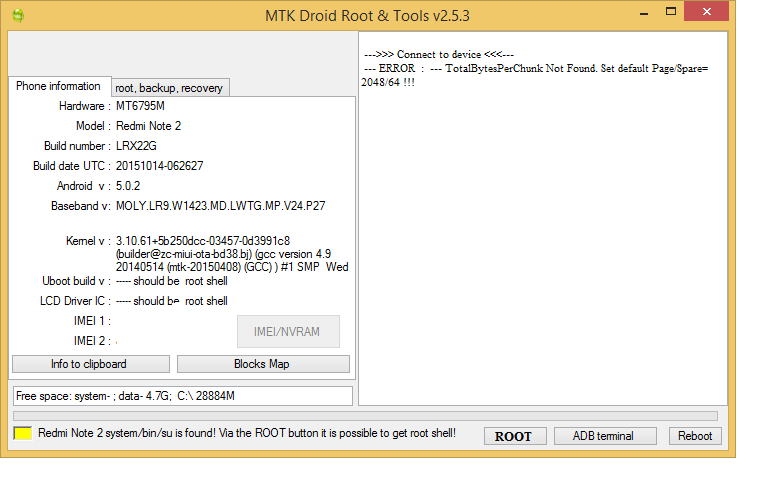The image size is (768, 480).
Task: Select the Baseband value MOLY.LR9.W1423.MD.LWTG.MP.V24.P27
Action: coord(220,206)
